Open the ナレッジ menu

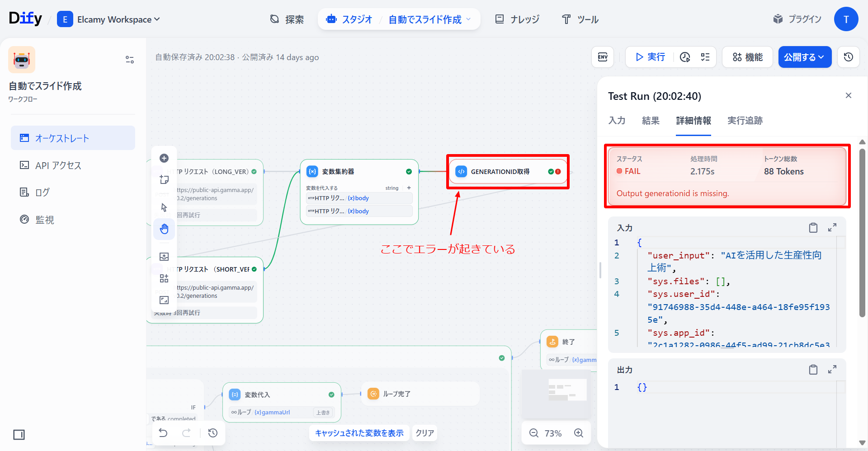[518, 19]
